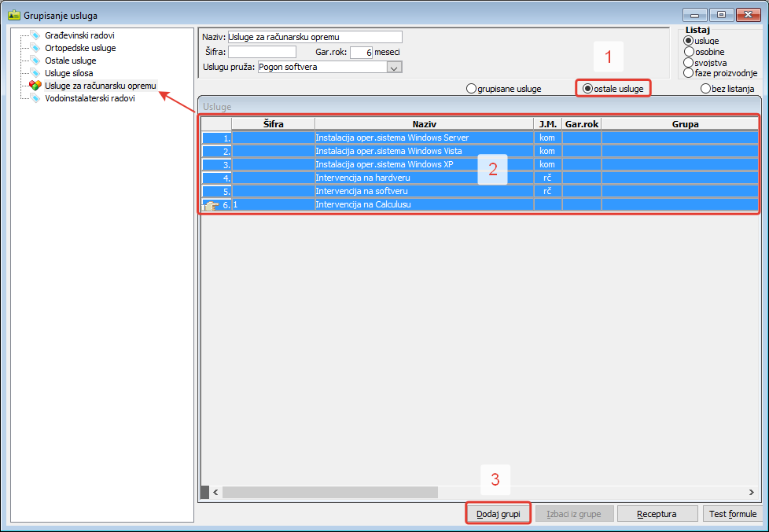The height and width of the screenshot is (532, 769).
Task: Open Receptura with the bottom button
Action: coord(657,514)
